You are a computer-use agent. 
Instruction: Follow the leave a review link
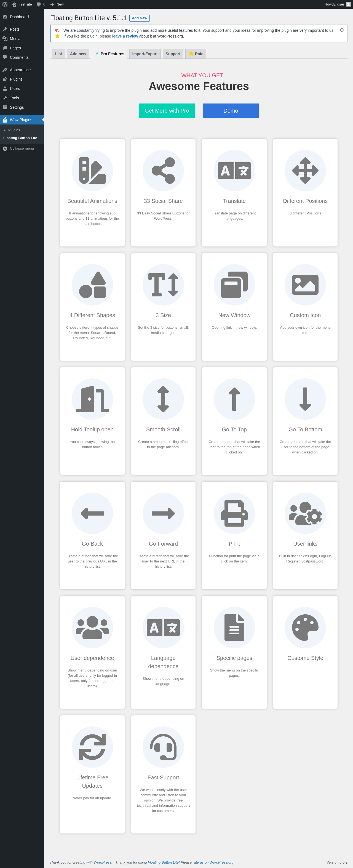tap(125, 36)
